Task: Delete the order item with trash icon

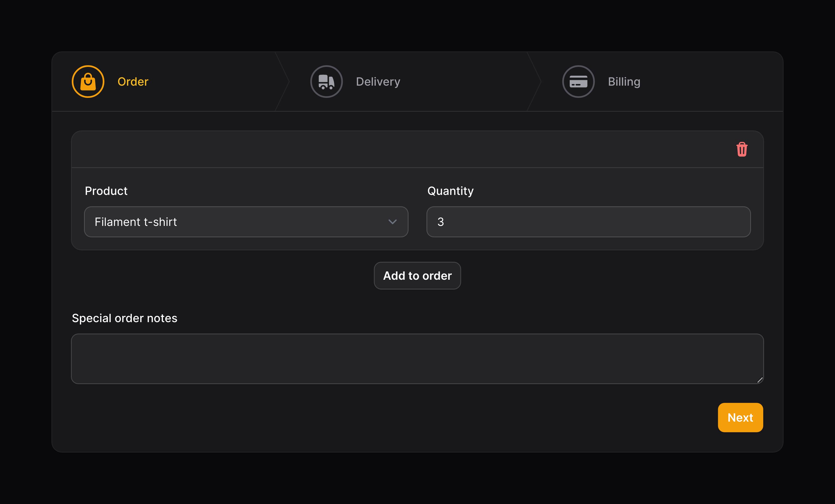Action: [742, 149]
